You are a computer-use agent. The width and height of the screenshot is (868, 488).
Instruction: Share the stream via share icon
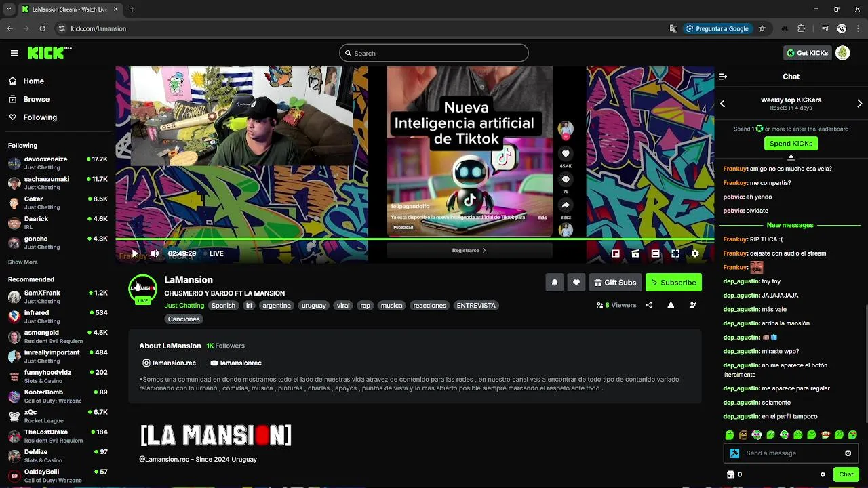[x=649, y=305]
